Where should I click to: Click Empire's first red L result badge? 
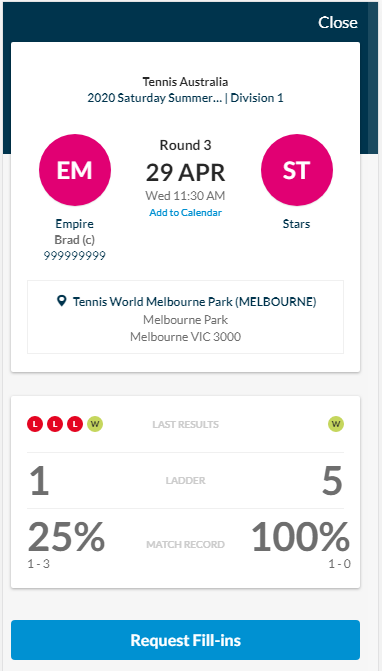[x=35, y=424]
